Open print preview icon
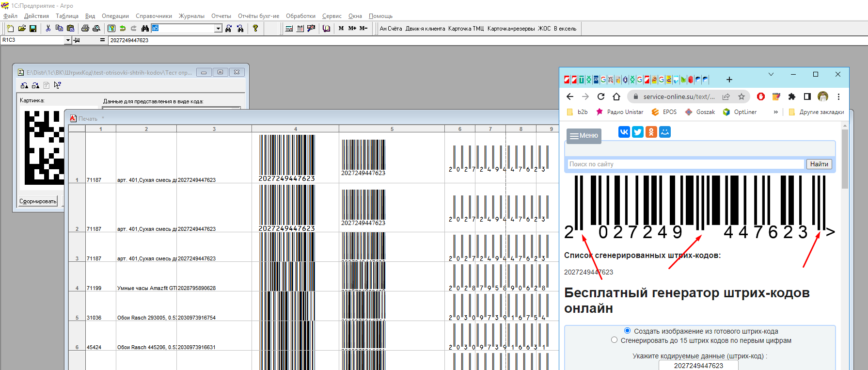This screenshot has width=868, height=370. 96,29
